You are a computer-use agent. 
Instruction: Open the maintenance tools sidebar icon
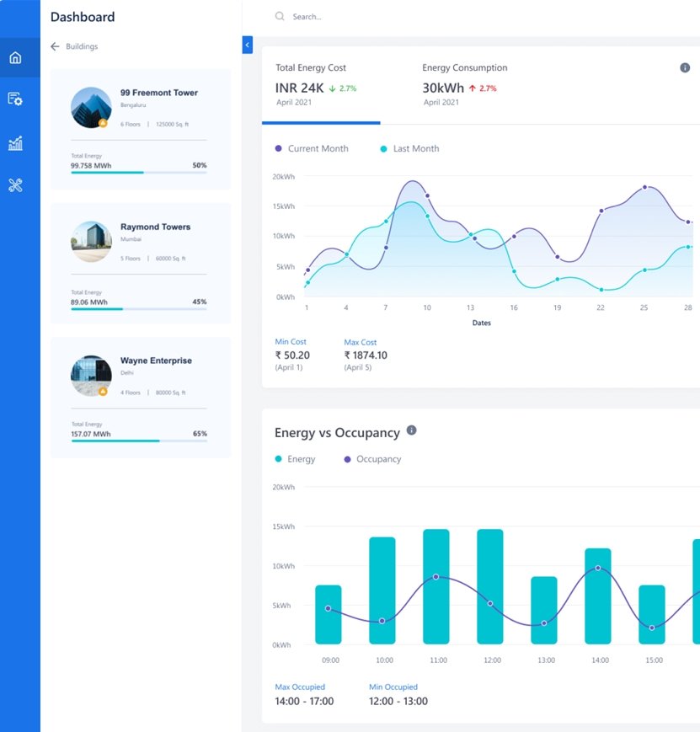15,185
